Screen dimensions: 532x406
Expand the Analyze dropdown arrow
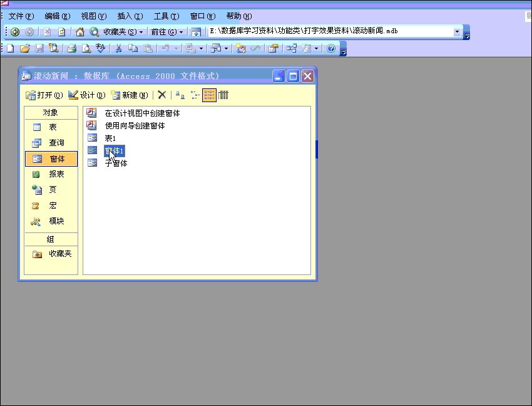(x=227, y=49)
